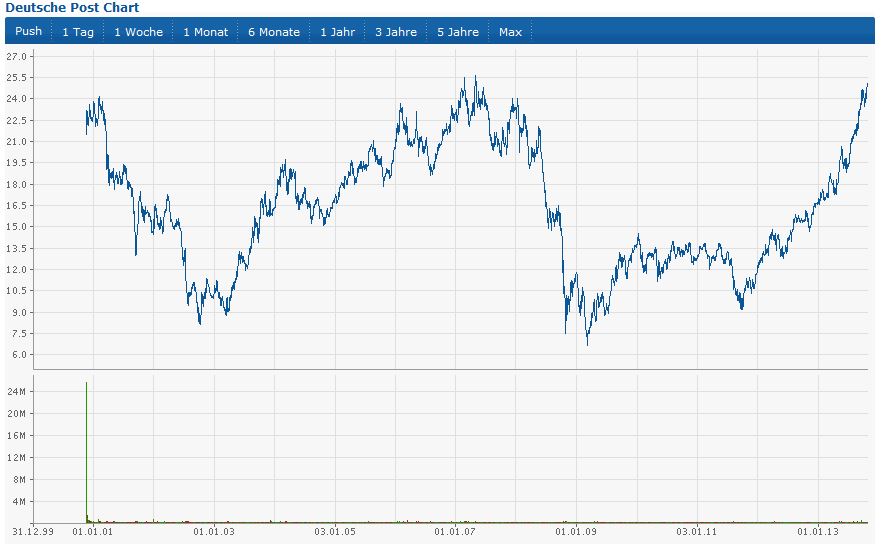Viewport: 883px width, 551px height.
Task: Click the 15.0 price axis label
Action: click(x=16, y=227)
